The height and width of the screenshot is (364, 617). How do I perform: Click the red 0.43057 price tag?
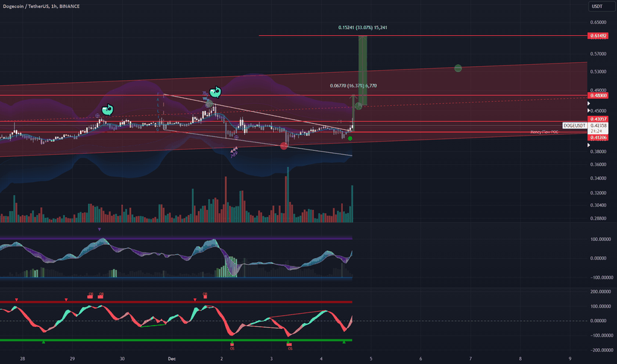tap(598, 119)
